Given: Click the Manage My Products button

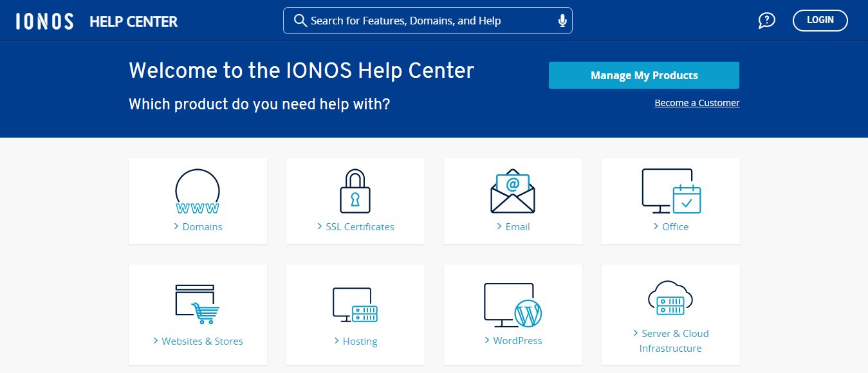Looking at the screenshot, I should click(x=644, y=75).
